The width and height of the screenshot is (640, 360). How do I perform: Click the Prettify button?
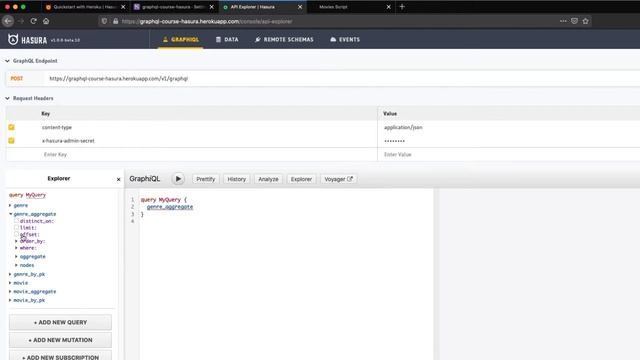point(205,179)
